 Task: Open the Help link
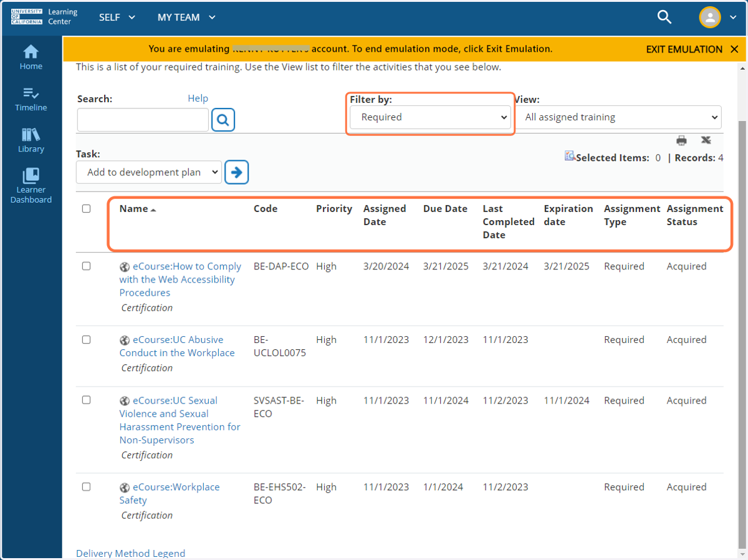coord(198,99)
